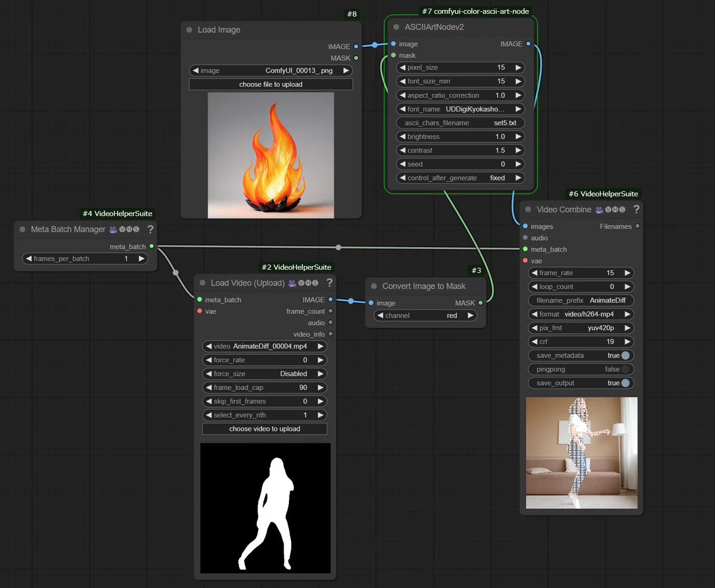Decrease crf value with left arrow
Viewport: 715px width, 588px height.
tap(534, 342)
